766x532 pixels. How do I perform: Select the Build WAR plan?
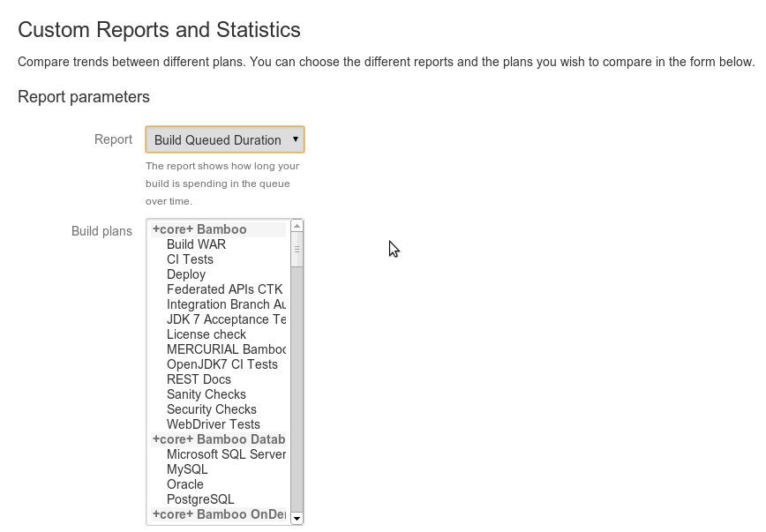pos(218,244)
